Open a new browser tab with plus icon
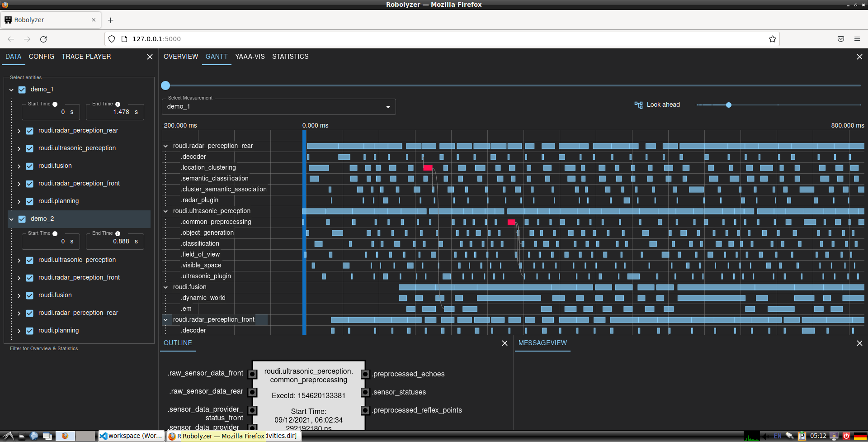The height and width of the screenshot is (442, 868). (x=111, y=20)
